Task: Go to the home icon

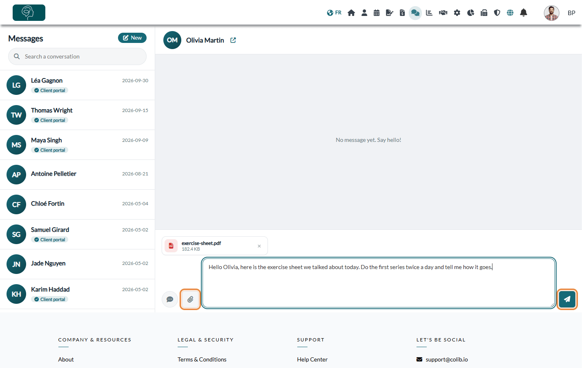Action: pyautogui.click(x=351, y=13)
